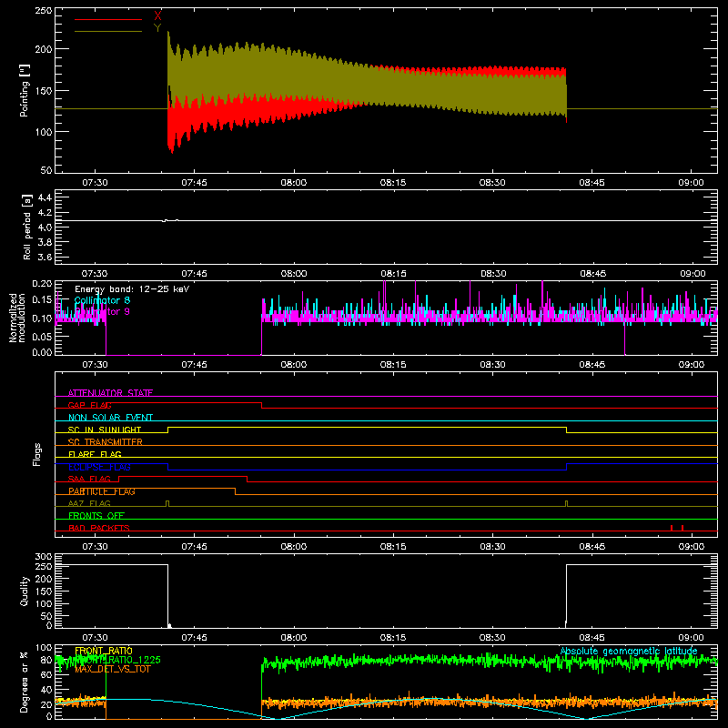
Task: Select the GAP_FLAG label
Action: pos(89,405)
